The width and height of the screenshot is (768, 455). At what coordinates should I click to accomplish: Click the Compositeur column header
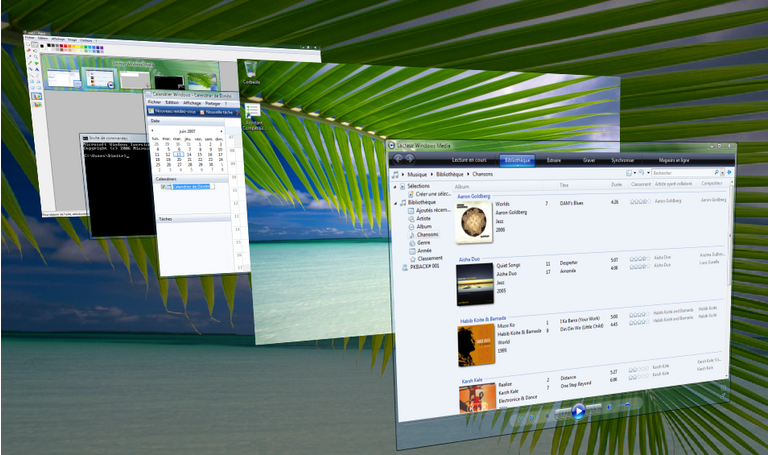(712, 183)
